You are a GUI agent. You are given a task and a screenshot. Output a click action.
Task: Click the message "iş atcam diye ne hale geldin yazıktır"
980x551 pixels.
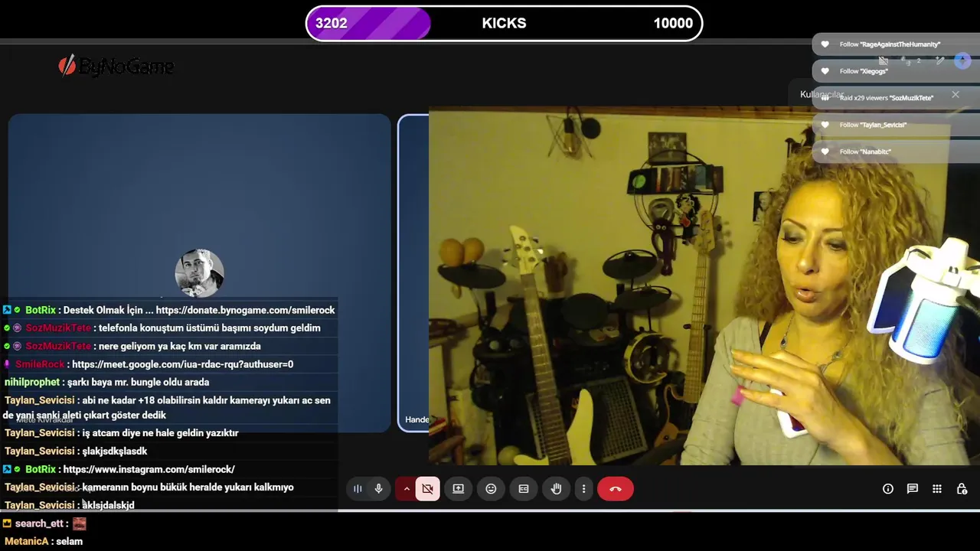[160, 433]
